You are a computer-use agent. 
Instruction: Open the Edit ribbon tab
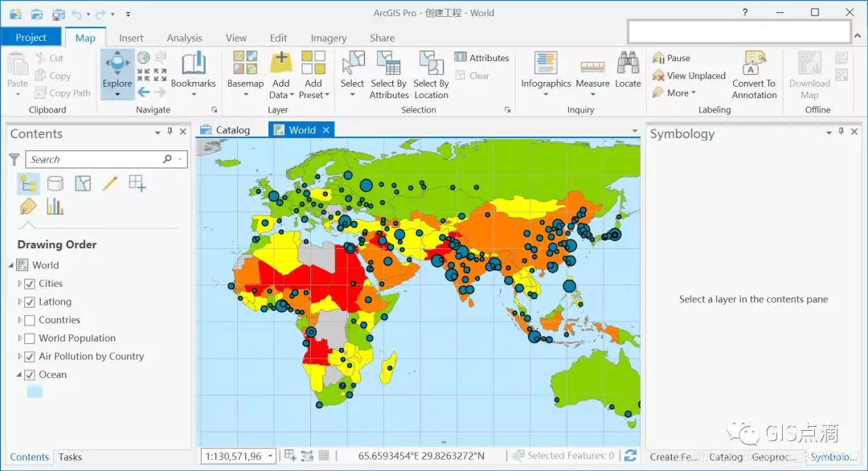(x=278, y=38)
